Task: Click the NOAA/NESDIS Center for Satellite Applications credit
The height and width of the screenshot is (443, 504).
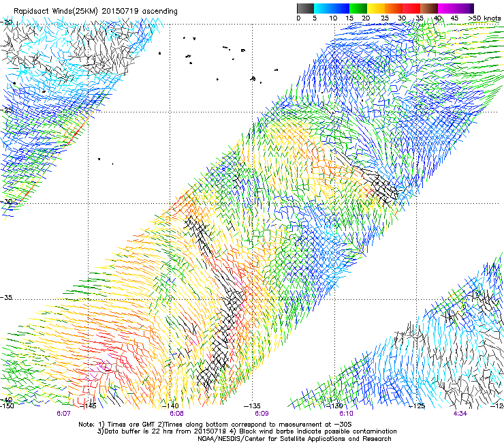Action: click(x=294, y=438)
